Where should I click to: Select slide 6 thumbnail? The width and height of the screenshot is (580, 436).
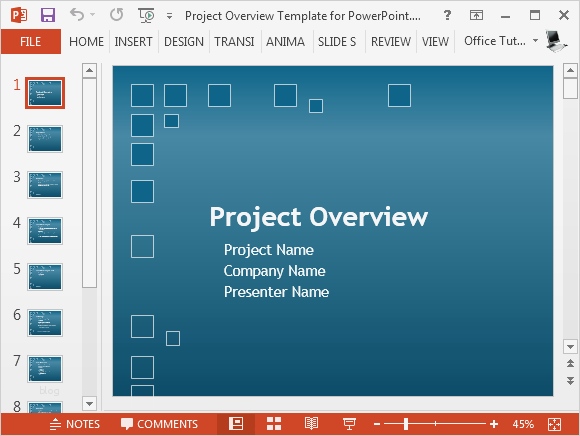click(45, 323)
